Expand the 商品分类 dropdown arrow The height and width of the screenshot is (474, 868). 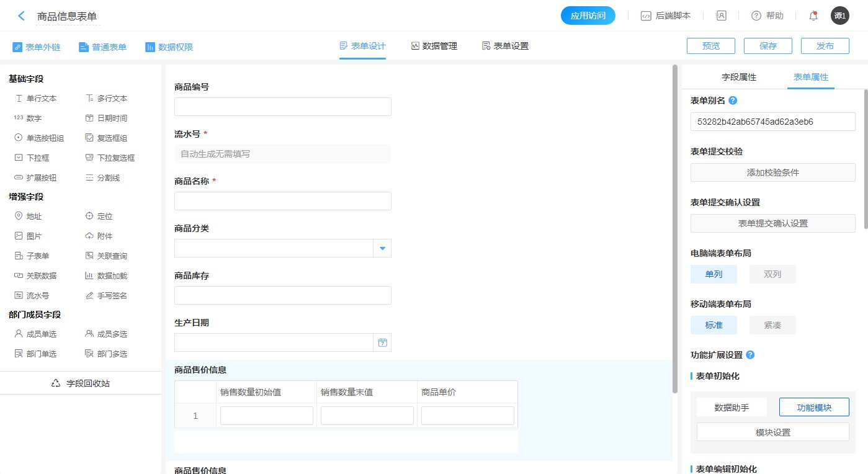[x=382, y=248]
